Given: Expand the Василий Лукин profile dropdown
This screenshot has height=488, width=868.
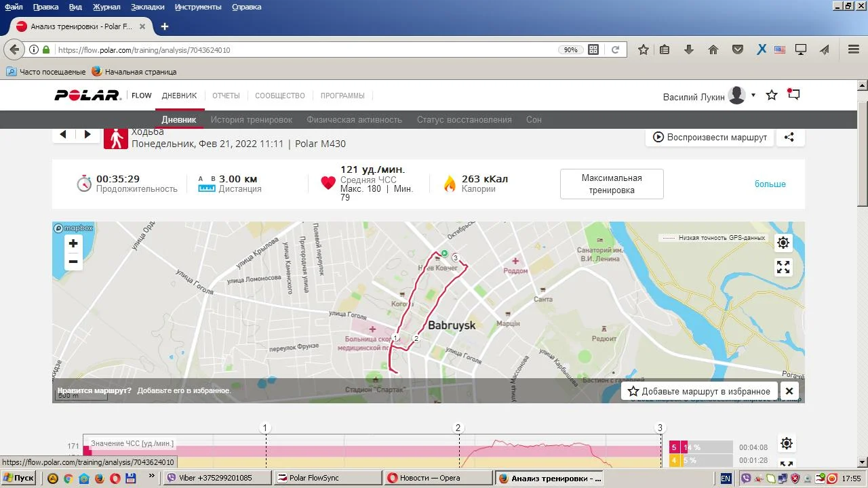Looking at the screenshot, I should pyautogui.click(x=753, y=96).
